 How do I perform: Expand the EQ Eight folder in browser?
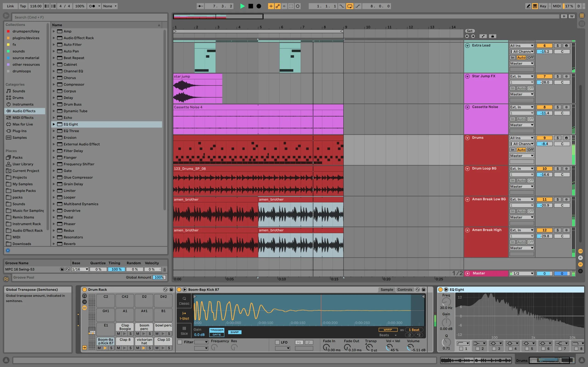click(x=54, y=124)
